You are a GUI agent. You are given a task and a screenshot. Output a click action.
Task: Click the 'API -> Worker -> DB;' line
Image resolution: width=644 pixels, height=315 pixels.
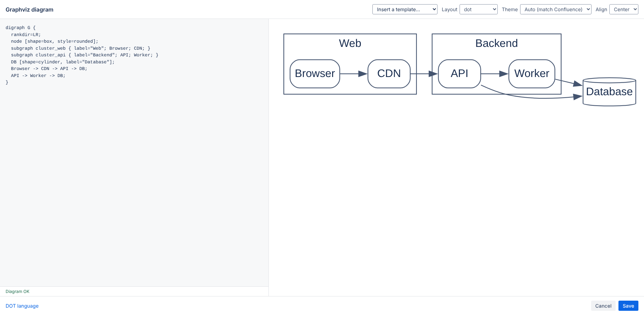[38, 76]
